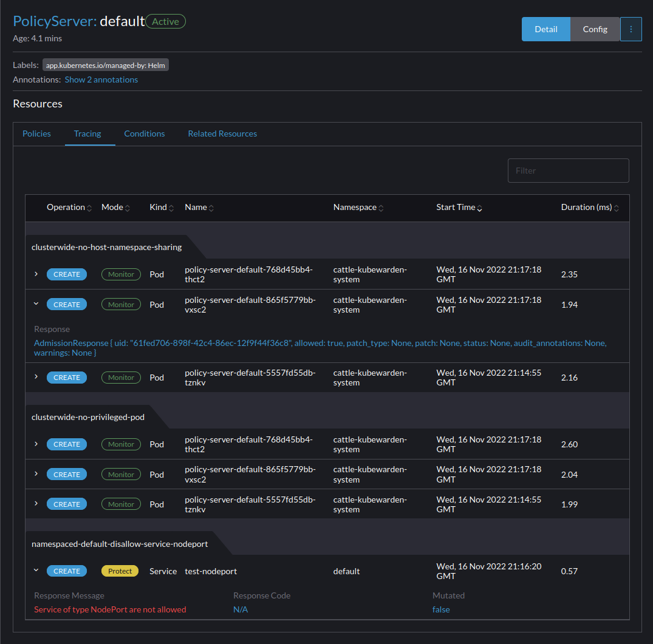Collapse the policy-server-default-865f5779bb-vxsc2 response row

click(x=36, y=304)
